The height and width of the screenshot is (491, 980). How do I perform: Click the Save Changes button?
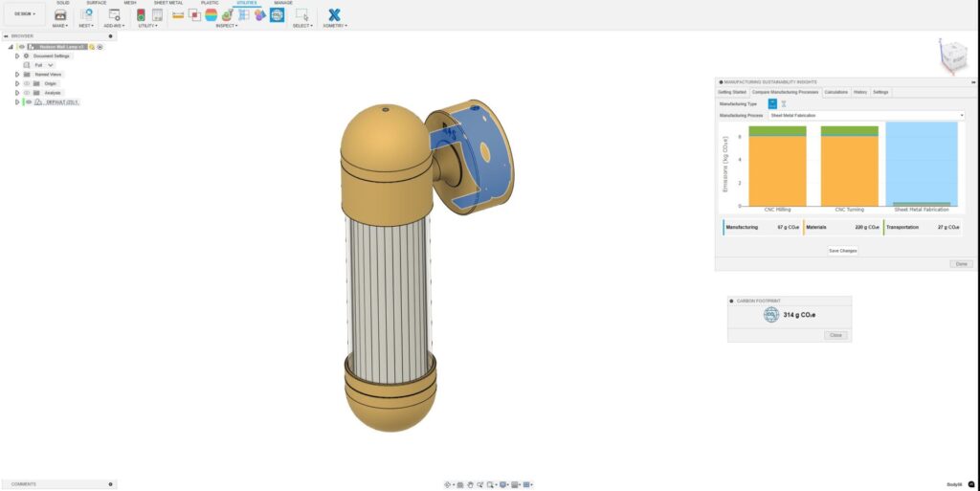(x=842, y=251)
